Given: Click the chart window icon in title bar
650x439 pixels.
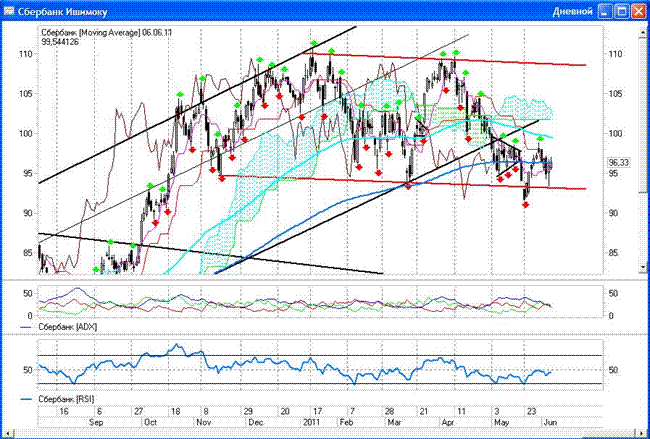Looking at the screenshot, I should tap(8, 11).
